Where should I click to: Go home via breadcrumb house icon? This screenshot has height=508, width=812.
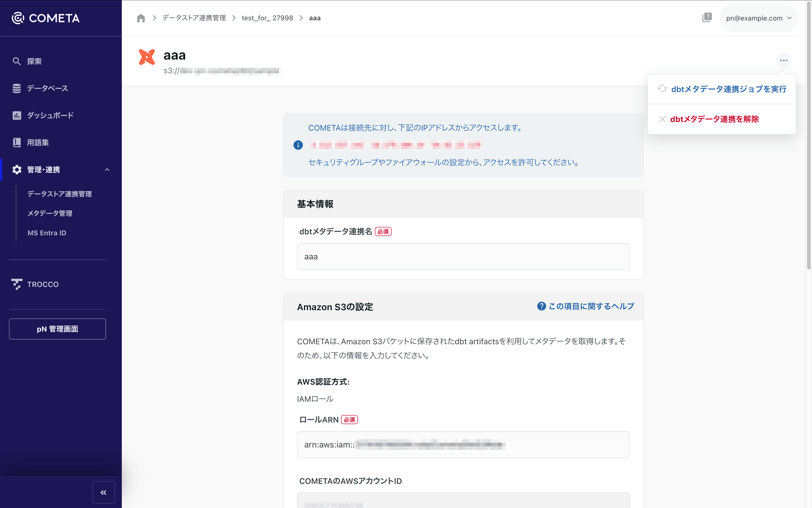coord(141,18)
